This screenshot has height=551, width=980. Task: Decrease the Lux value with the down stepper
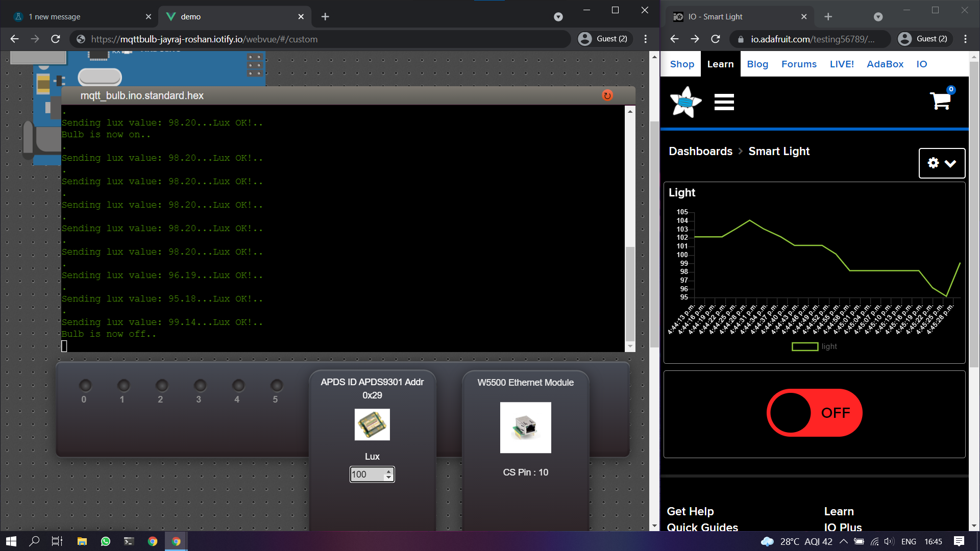388,478
